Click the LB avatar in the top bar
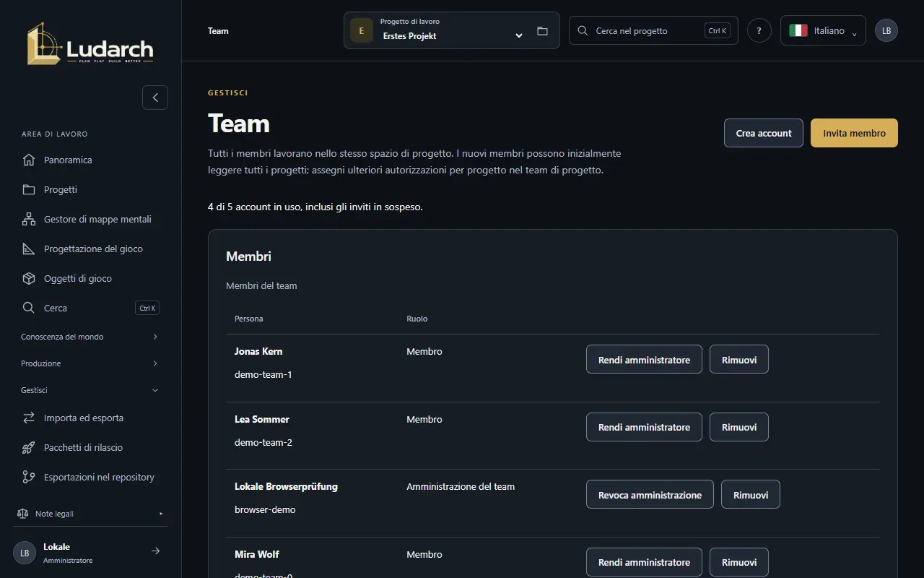924x578 pixels. tap(886, 30)
